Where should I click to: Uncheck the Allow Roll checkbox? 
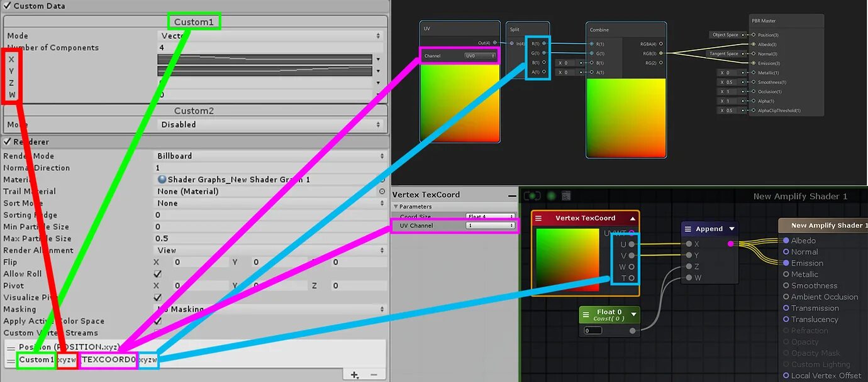pyautogui.click(x=158, y=274)
